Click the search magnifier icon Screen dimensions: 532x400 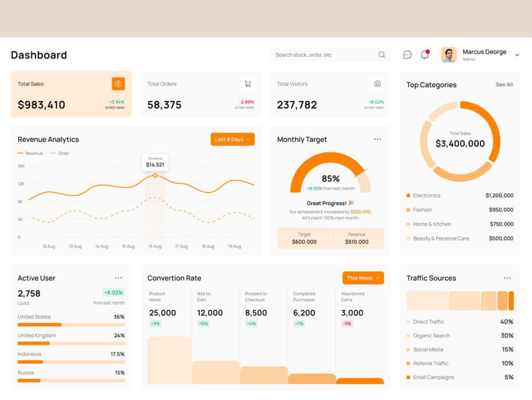pyautogui.click(x=381, y=55)
